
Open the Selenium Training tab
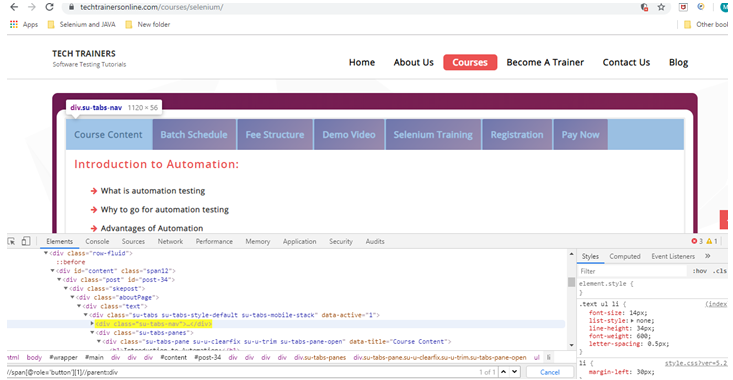(433, 135)
